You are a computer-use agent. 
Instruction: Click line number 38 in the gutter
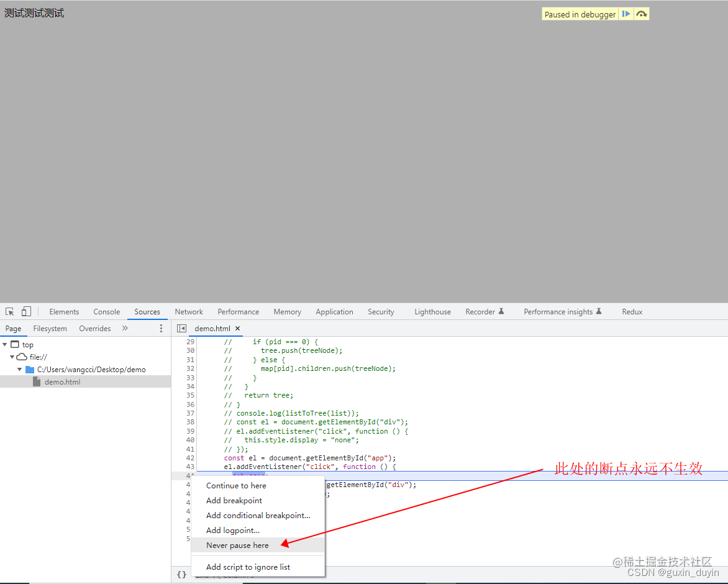click(x=190, y=422)
